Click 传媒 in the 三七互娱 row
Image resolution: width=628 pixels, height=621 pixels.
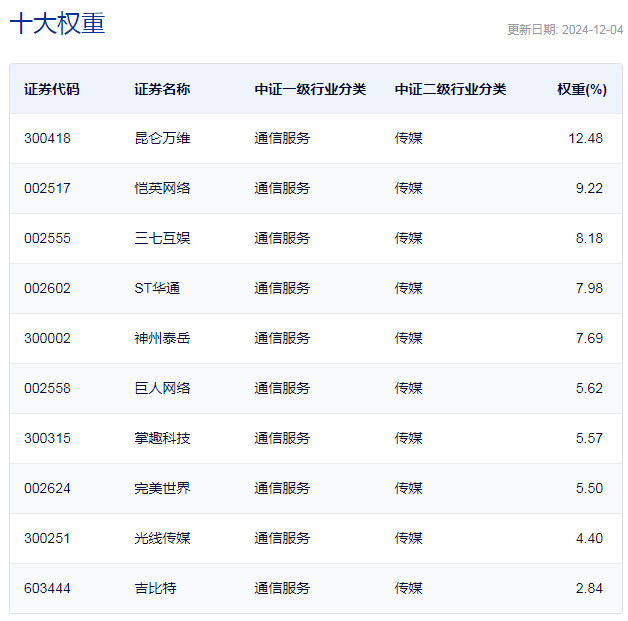click(x=409, y=238)
